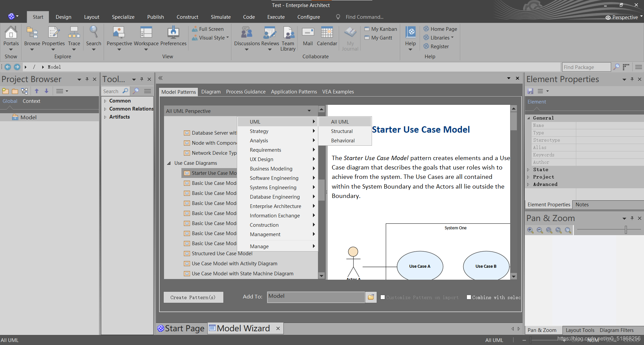Open Software Engineering perspective menu item
This screenshot has height=345, width=644.
[278, 178]
